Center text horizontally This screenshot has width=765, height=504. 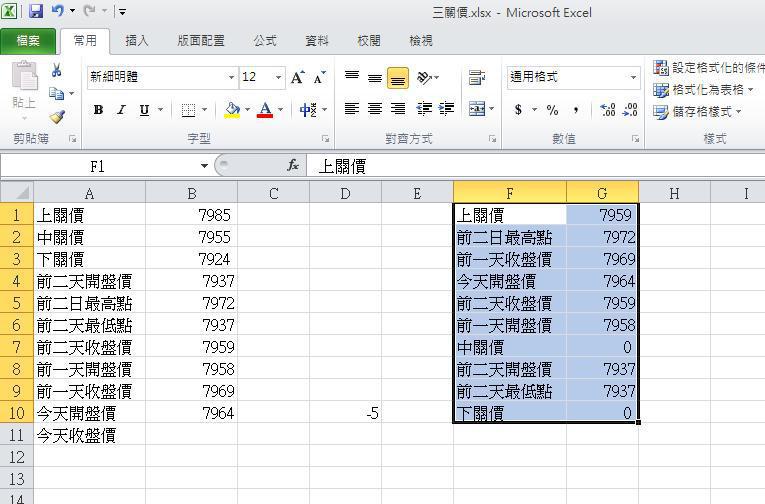tap(375, 109)
